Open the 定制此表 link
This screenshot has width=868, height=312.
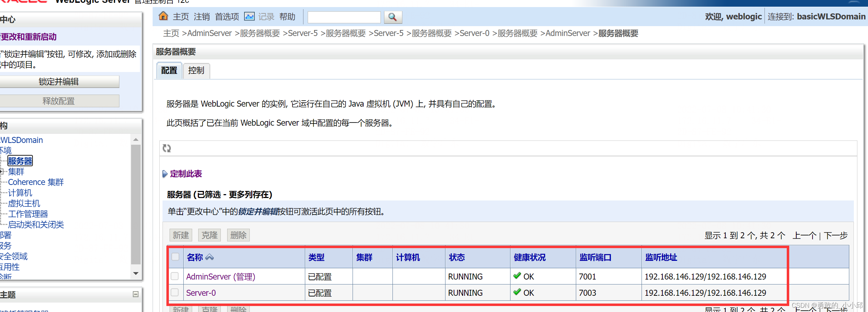(186, 174)
